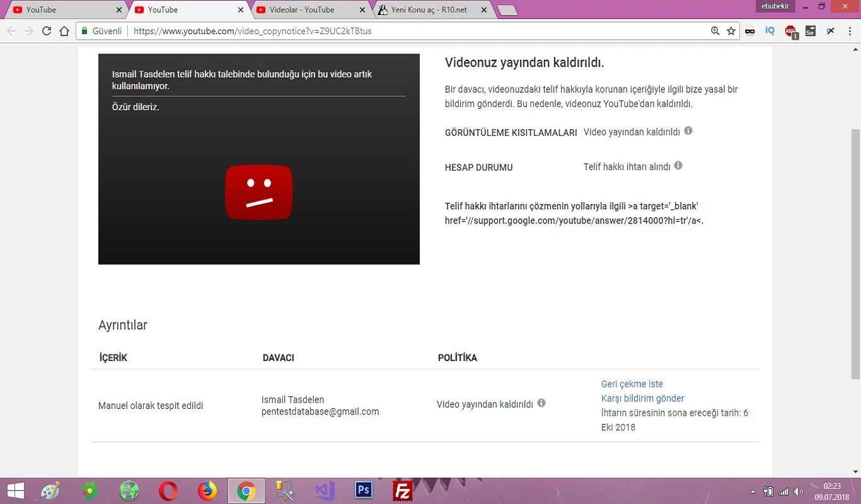This screenshot has height=504, width=861.
Task: Open the Selenium IDE extension icon
Action: [x=811, y=31]
